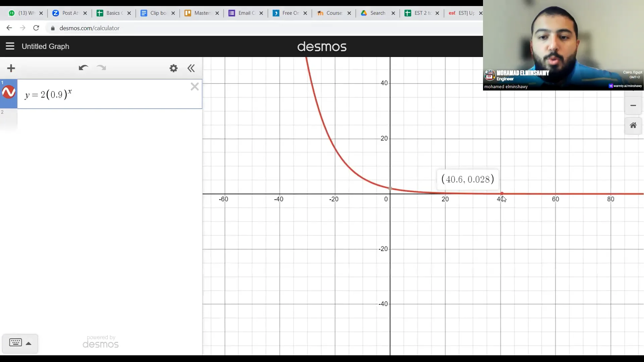Collapse the expression list panel

191,68
